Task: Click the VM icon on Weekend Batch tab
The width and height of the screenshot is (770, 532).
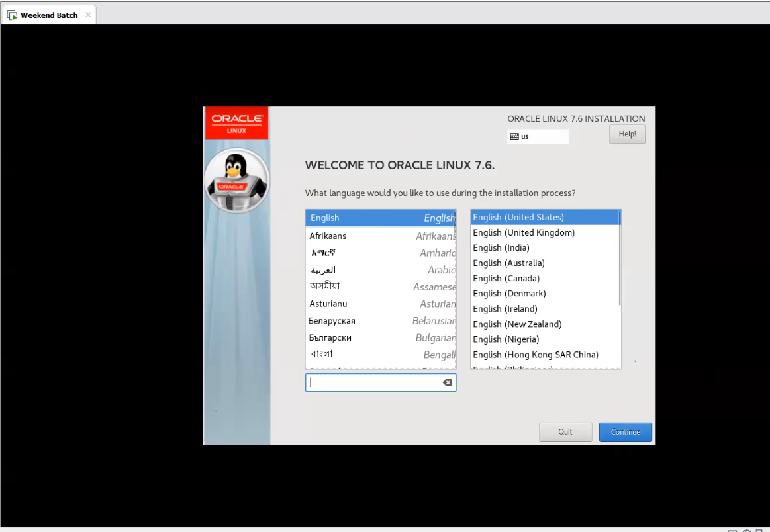Action: [13, 15]
